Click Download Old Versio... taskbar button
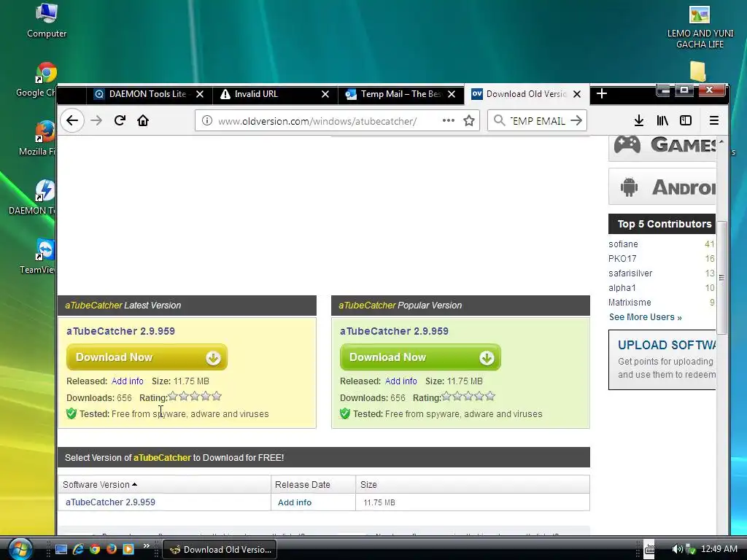This screenshot has width=747, height=560. click(220, 550)
